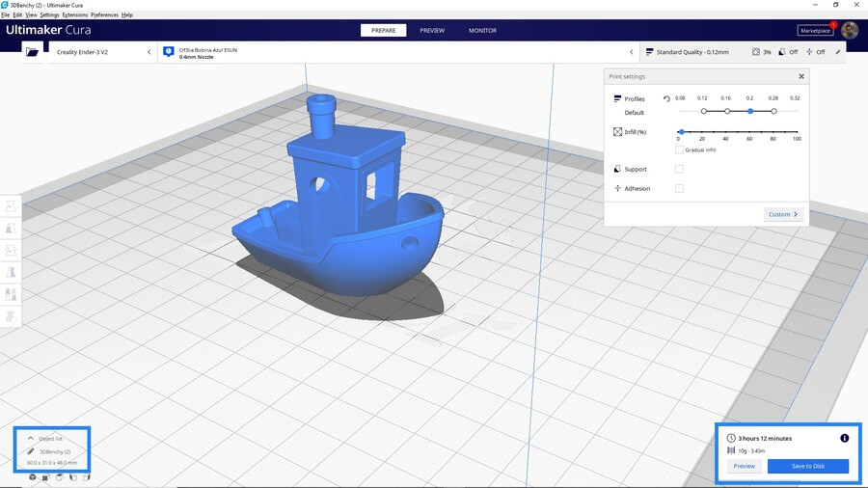Switch to the MONITOR stage tab
The width and height of the screenshot is (868, 488).
(x=483, y=31)
